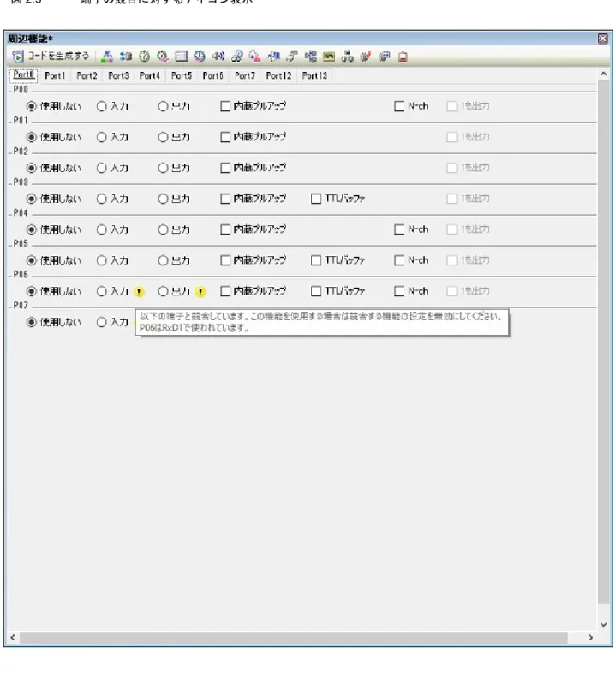Image resolution: width=616 pixels, height=679 pixels.
Task: Open the table grid toolbar icon
Action: tap(181, 57)
